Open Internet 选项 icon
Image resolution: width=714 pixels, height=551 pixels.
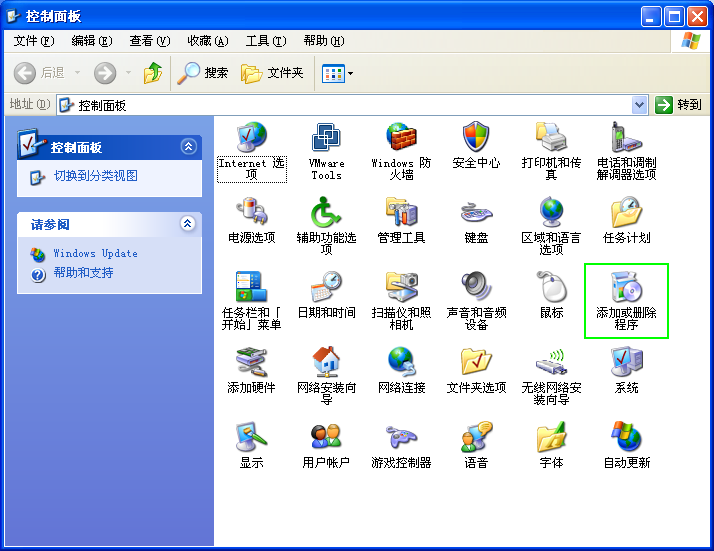[x=251, y=137]
